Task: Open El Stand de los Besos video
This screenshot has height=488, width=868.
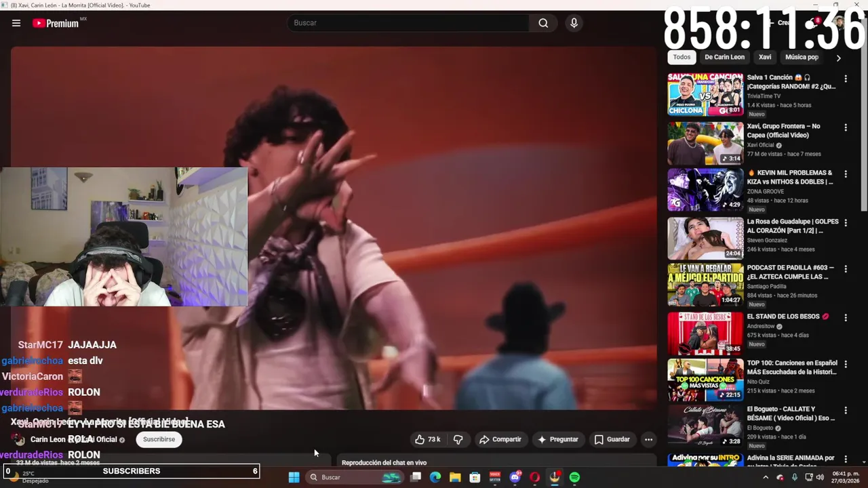Action: point(705,333)
